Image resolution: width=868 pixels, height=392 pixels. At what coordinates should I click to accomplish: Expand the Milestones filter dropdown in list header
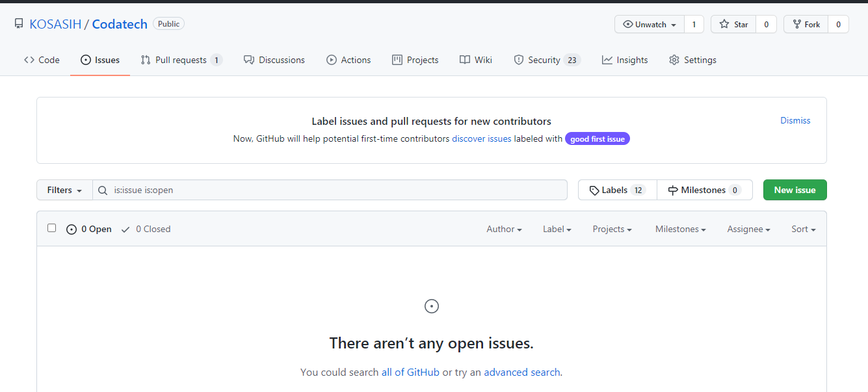(680, 229)
